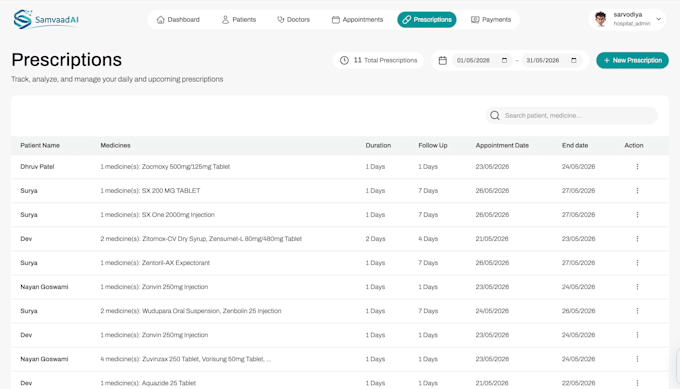
Task: Open action menu for Zitomox-CV Dry Syrup row
Action: click(x=637, y=239)
